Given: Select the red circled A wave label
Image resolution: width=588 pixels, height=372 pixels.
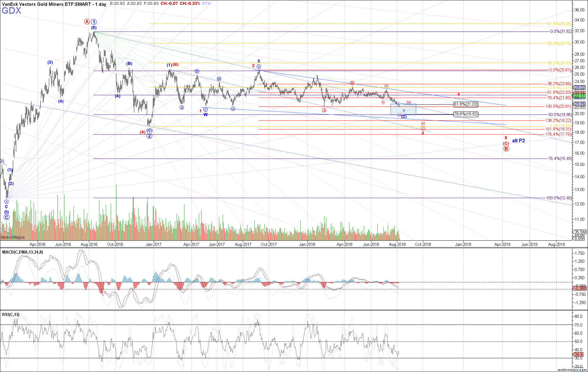Looking at the screenshot, I should point(87,22).
